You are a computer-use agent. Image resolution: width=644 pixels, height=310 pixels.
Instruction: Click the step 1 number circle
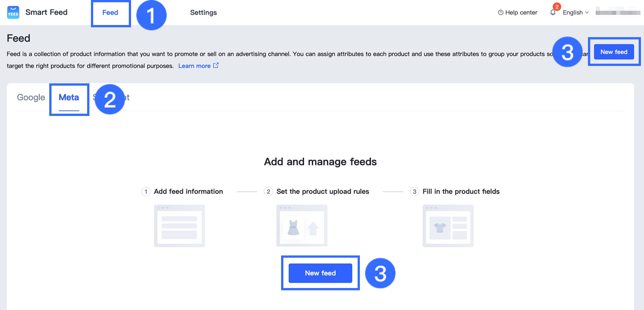coord(146,191)
